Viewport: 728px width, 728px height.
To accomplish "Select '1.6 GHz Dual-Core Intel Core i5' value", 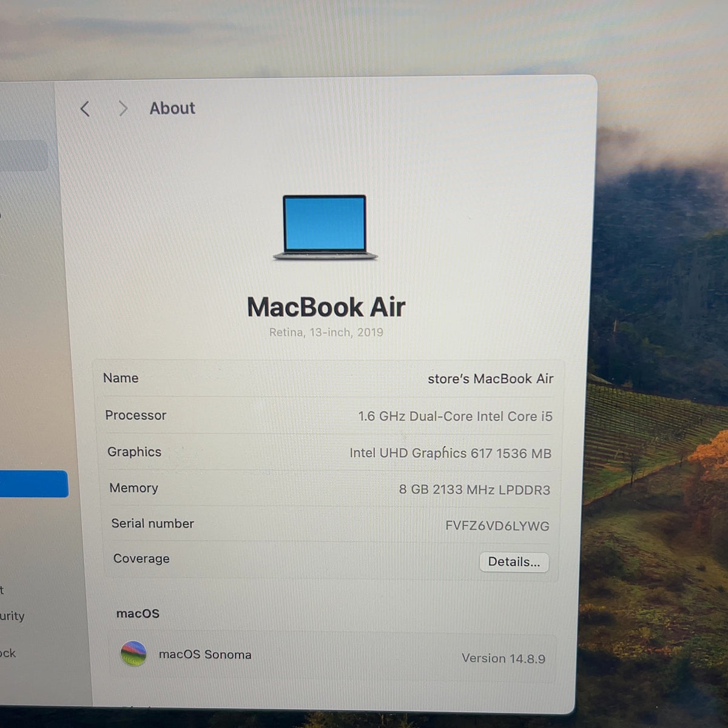I will [x=455, y=416].
